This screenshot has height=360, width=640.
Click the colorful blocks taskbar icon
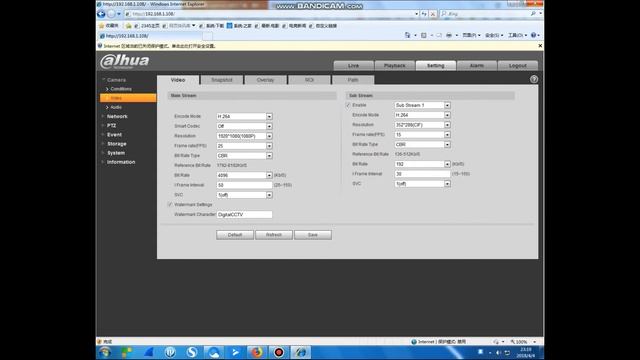click(x=127, y=352)
